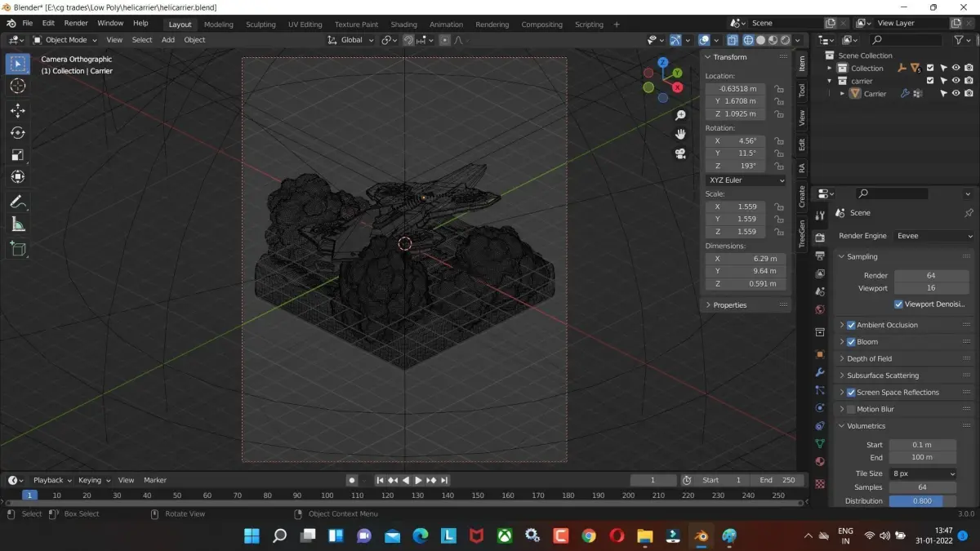Choose the Move tool in toolbar
The height and width of the screenshot is (551, 980).
18,110
